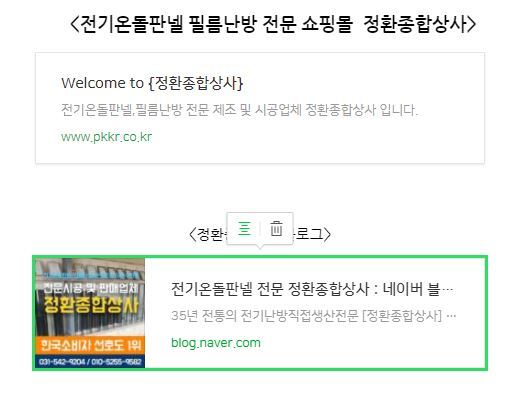The width and height of the screenshot is (529, 408).
Task: Place cursor in the '<정환' subheading text
Action: tap(205, 234)
